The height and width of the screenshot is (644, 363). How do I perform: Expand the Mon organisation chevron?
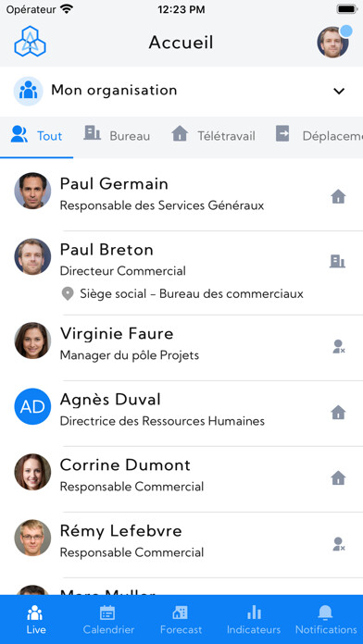[x=339, y=92]
